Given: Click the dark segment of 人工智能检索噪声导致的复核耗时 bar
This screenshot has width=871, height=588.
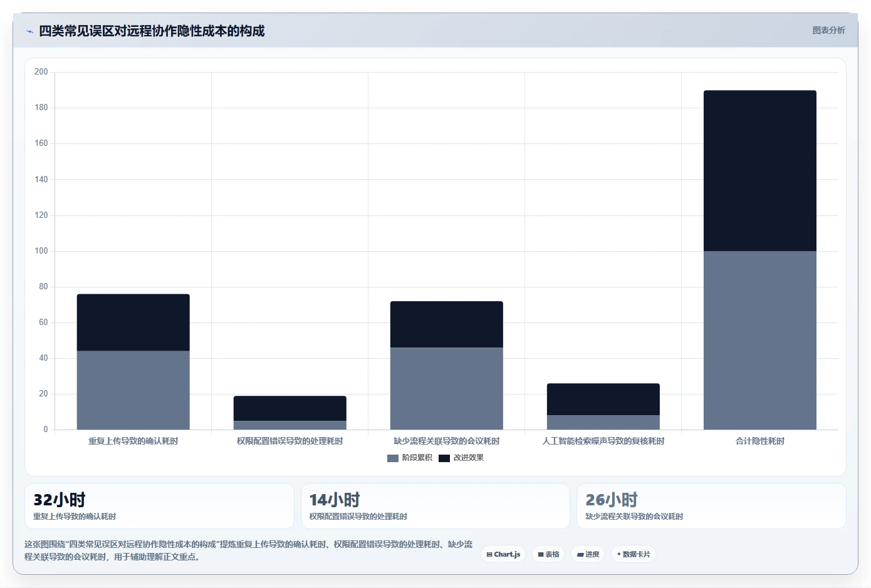Looking at the screenshot, I should [x=603, y=400].
